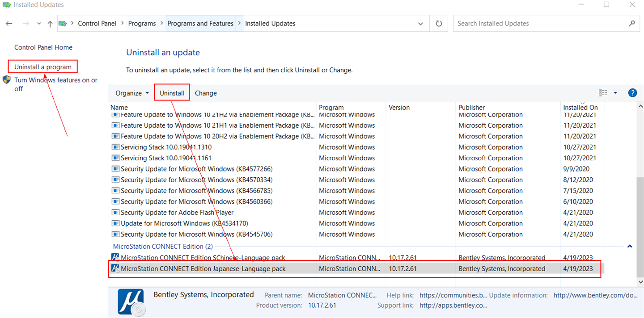Click the icon of Security Update KB4560366
The image size is (644, 318).
point(115,201)
